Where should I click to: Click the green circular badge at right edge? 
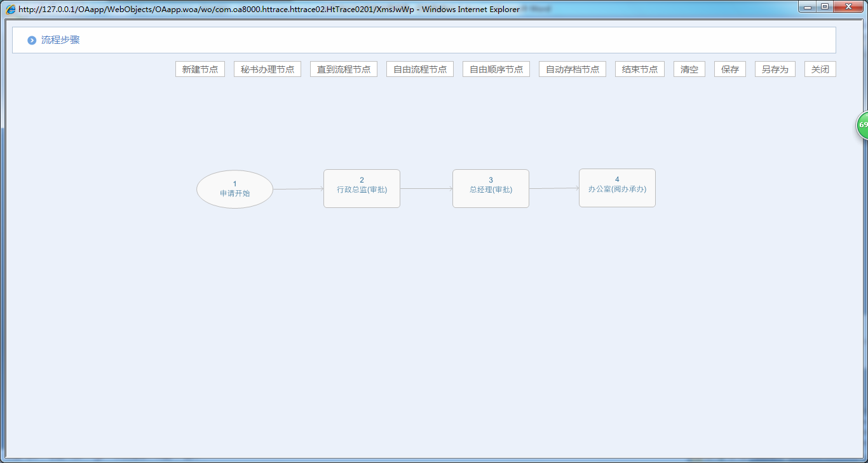click(x=862, y=125)
